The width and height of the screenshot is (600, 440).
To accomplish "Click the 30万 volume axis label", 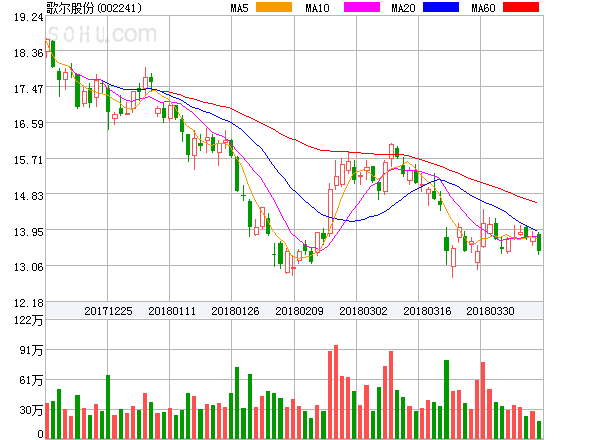I will (31, 410).
